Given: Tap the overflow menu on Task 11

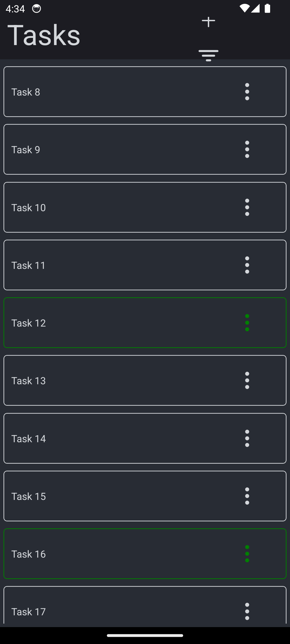Looking at the screenshot, I should click(247, 265).
